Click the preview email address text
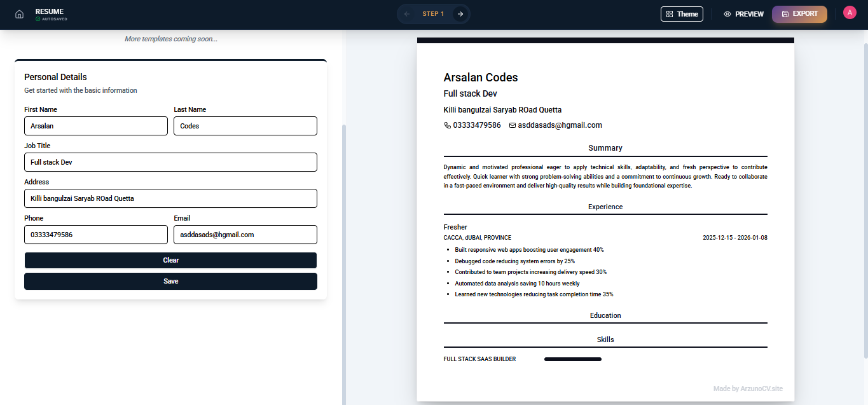The image size is (868, 405). pos(560,125)
